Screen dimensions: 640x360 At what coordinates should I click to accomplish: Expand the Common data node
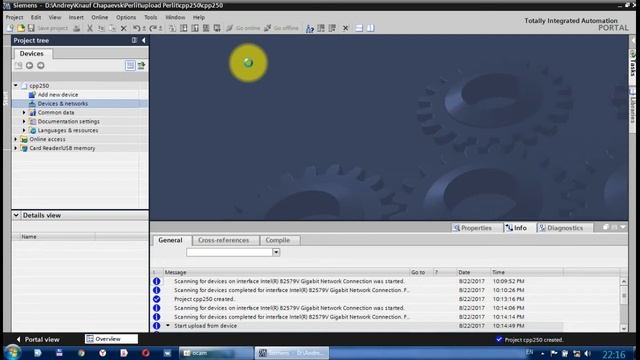coord(24,113)
